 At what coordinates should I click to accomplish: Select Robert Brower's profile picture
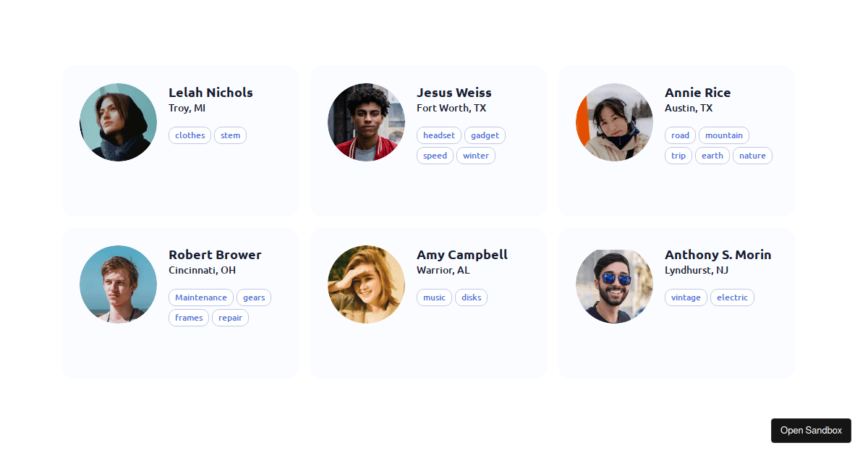click(x=118, y=284)
